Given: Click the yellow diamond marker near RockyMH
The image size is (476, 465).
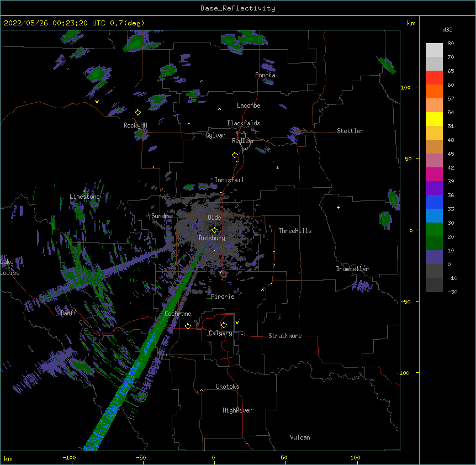Looking at the screenshot, I should point(138,113).
